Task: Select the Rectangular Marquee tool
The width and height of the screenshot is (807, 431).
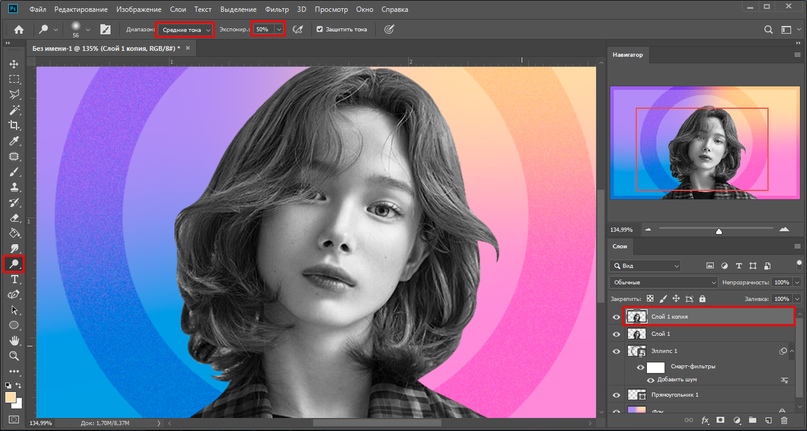Action: [x=14, y=79]
